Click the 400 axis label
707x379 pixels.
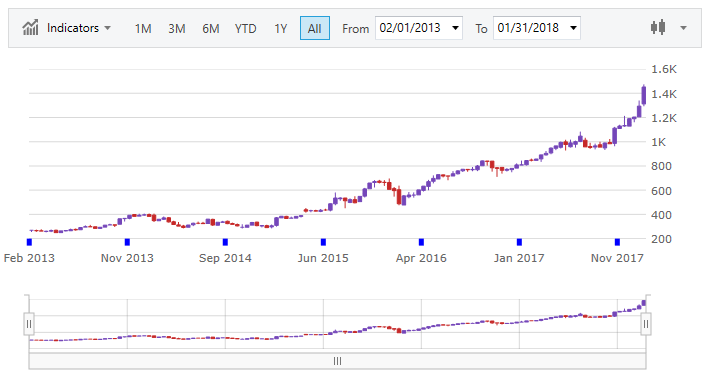pyautogui.click(x=661, y=215)
